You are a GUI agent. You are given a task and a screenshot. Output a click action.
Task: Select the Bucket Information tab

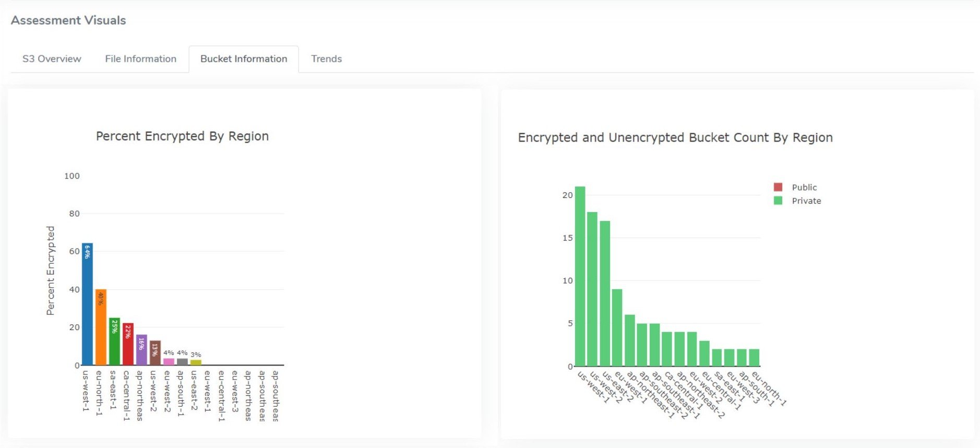point(244,59)
